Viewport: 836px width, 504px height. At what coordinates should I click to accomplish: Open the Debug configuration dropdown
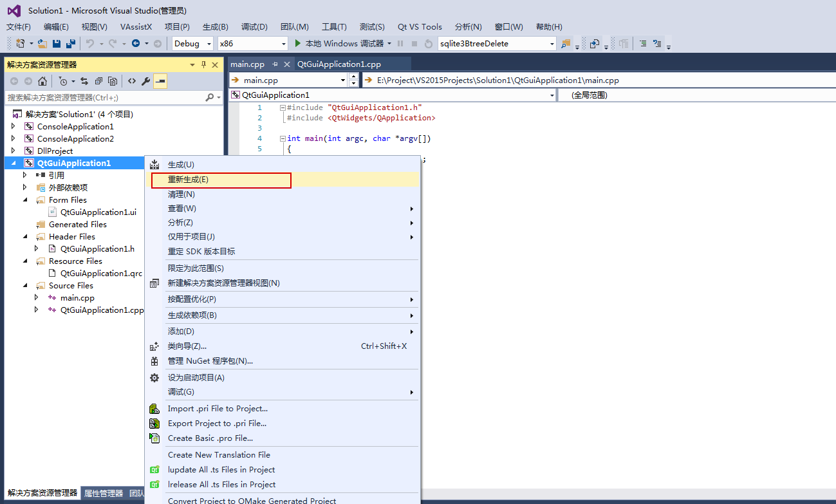[x=209, y=44]
